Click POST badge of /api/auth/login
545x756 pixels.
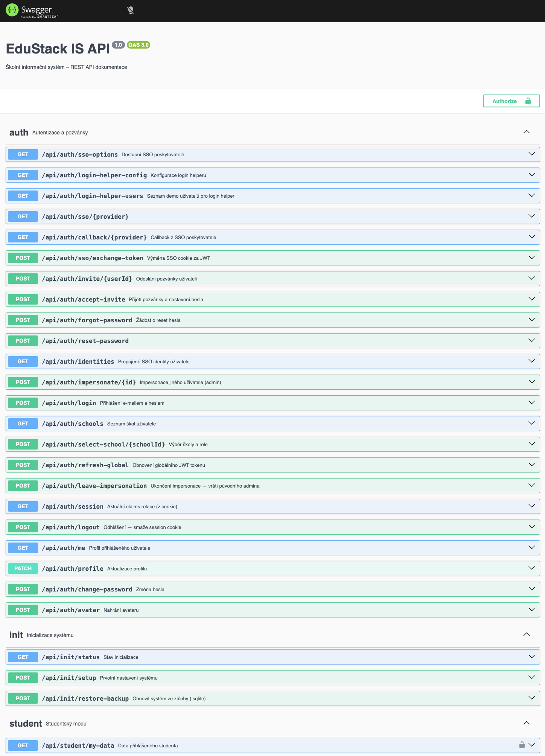(23, 403)
